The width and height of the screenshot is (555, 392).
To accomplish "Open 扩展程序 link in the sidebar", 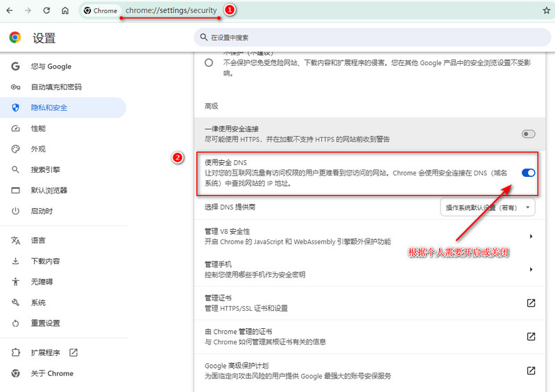I will (x=46, y=352).
